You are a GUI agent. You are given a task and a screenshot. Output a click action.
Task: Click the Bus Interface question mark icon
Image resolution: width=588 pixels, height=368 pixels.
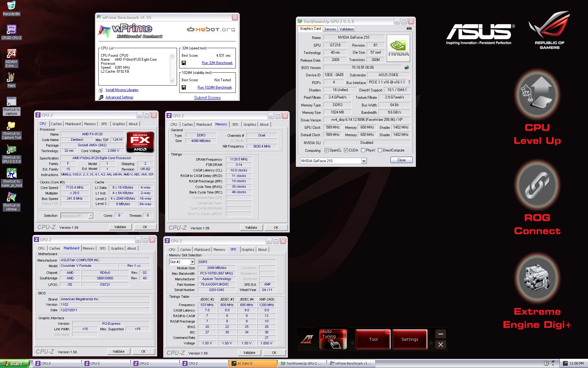[409, 82]
